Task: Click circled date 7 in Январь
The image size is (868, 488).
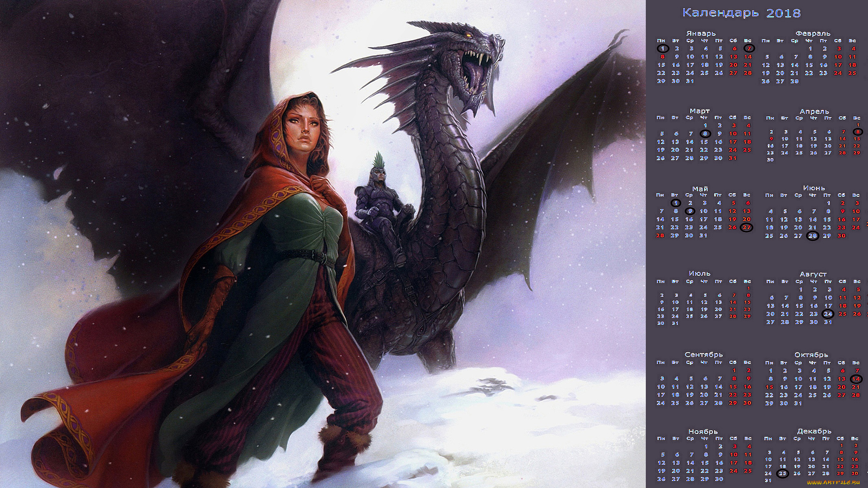Action: [x=749, y=48]
